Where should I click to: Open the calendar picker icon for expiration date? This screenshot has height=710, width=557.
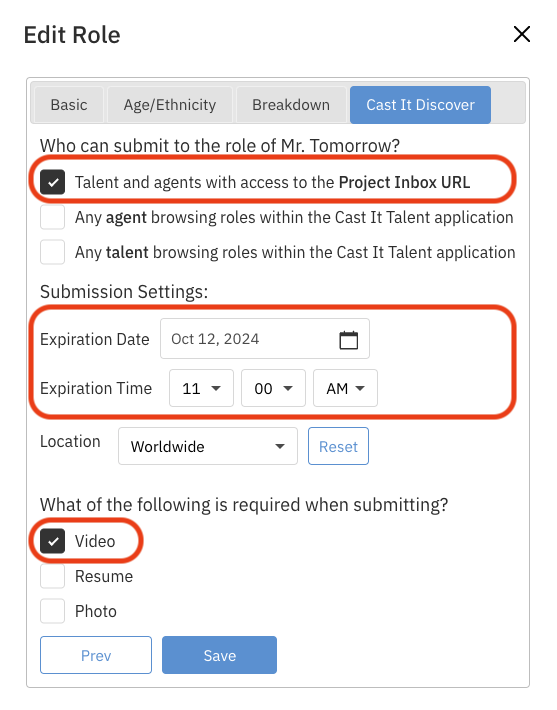click(x=348, y=340)
